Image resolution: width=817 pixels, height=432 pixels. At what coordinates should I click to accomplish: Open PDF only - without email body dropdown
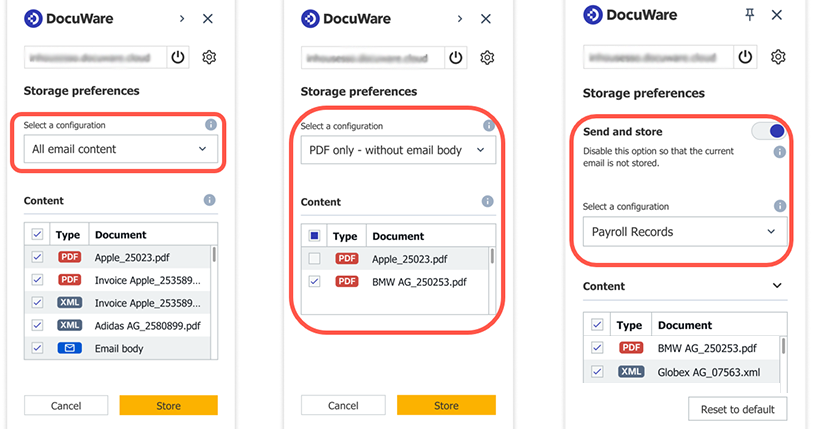coord(398,150)
